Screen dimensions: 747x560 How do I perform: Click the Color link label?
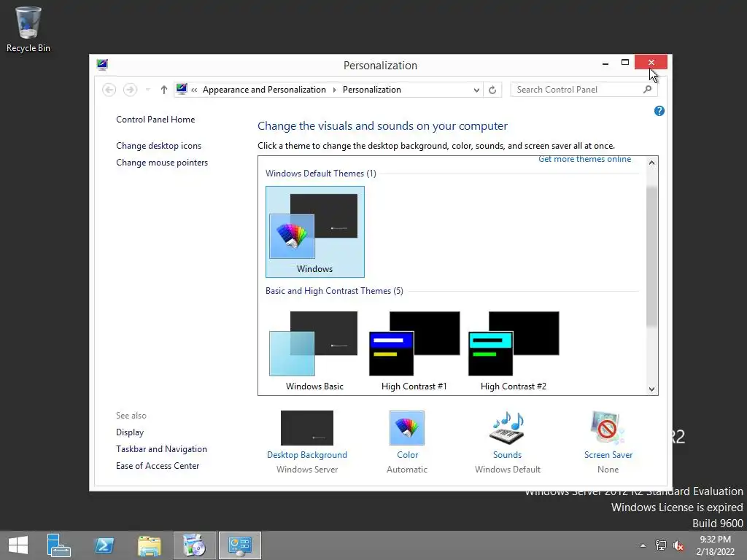click(x=407, y=455)
